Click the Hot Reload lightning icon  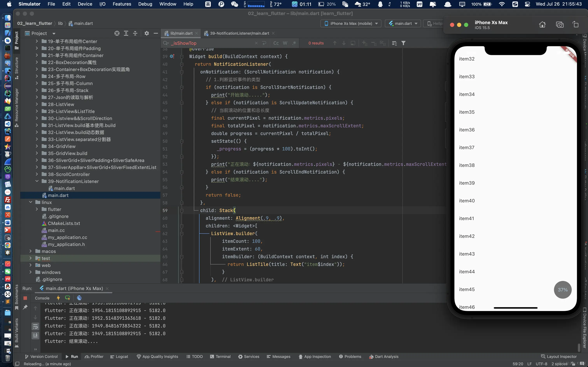pos(58,298)
